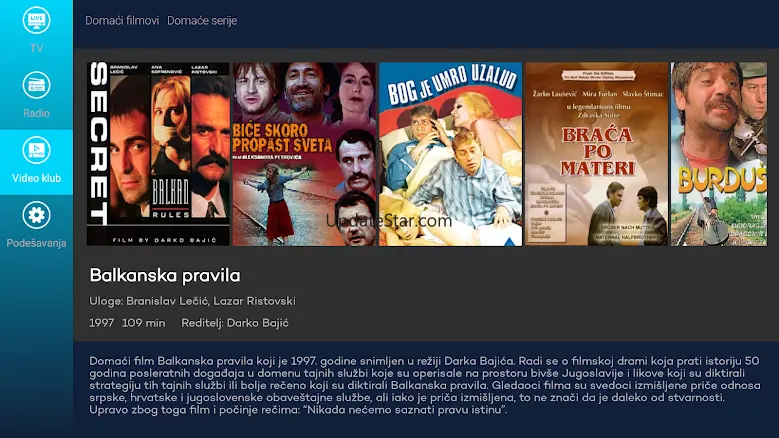
Task: Switch to Domaće serije tab
Action: [x=202, y=21]
